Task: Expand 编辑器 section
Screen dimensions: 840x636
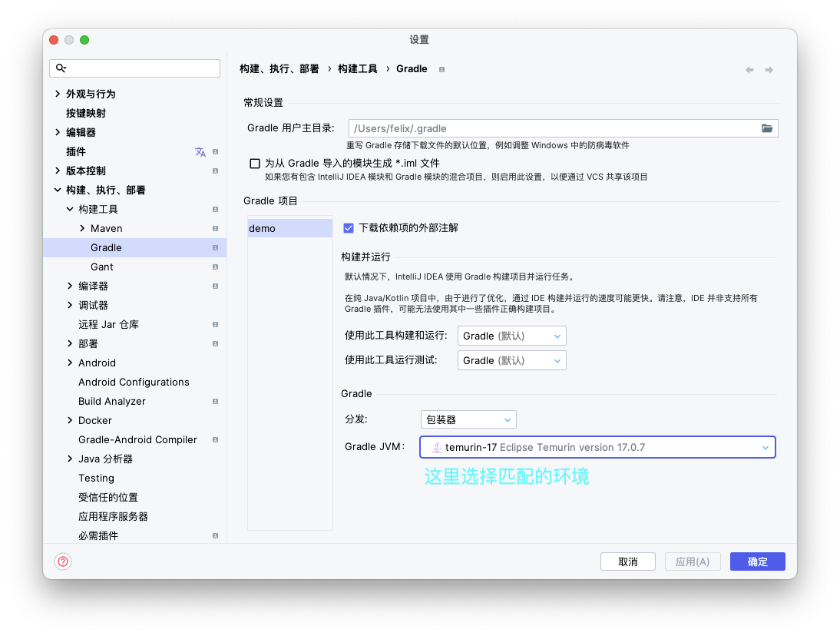Action: (58, 132)
